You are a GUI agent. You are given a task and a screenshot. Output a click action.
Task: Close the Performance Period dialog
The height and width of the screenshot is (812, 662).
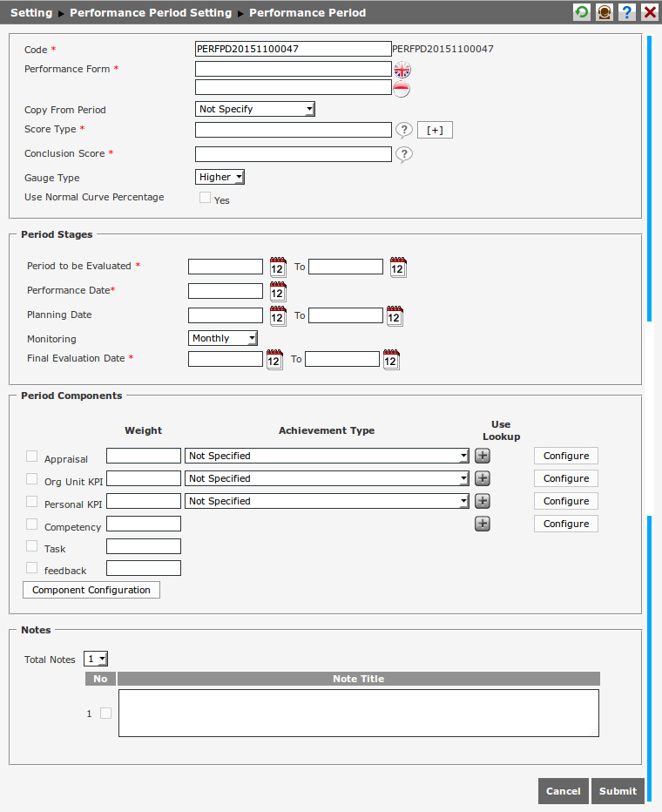(650, 12)
